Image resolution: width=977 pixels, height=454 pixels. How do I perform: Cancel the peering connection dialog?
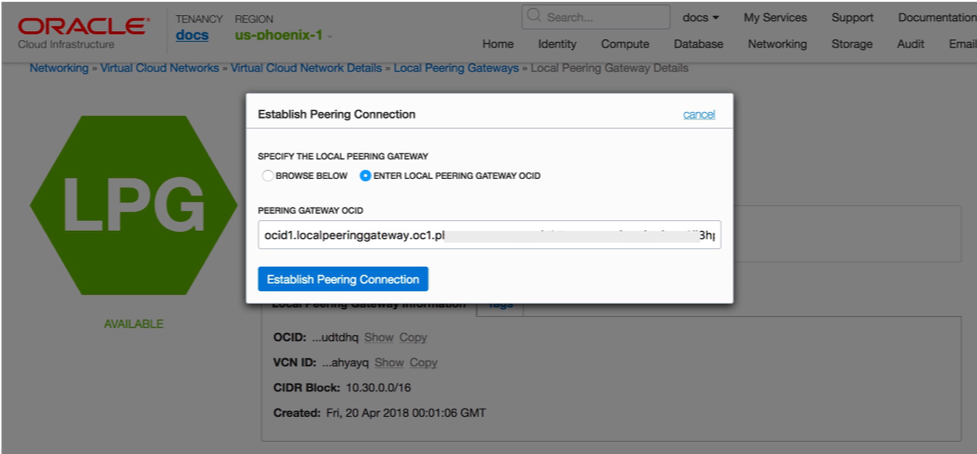[699, 114]
